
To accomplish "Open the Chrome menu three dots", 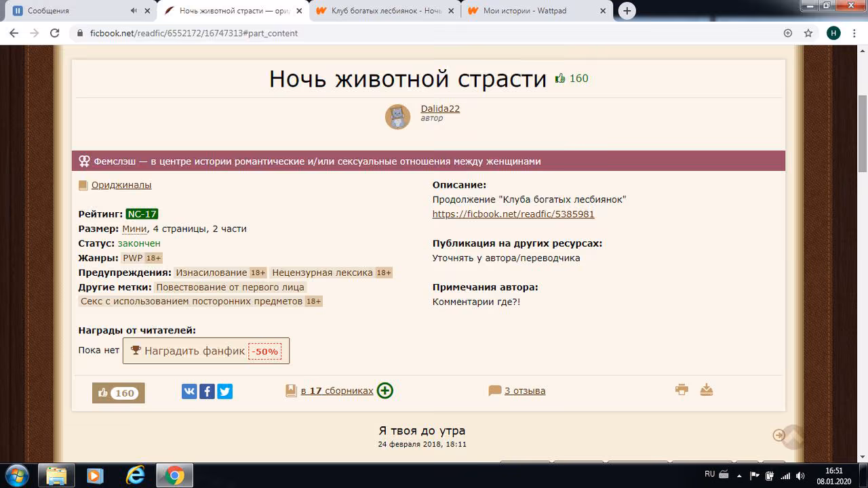I will 854,33.
